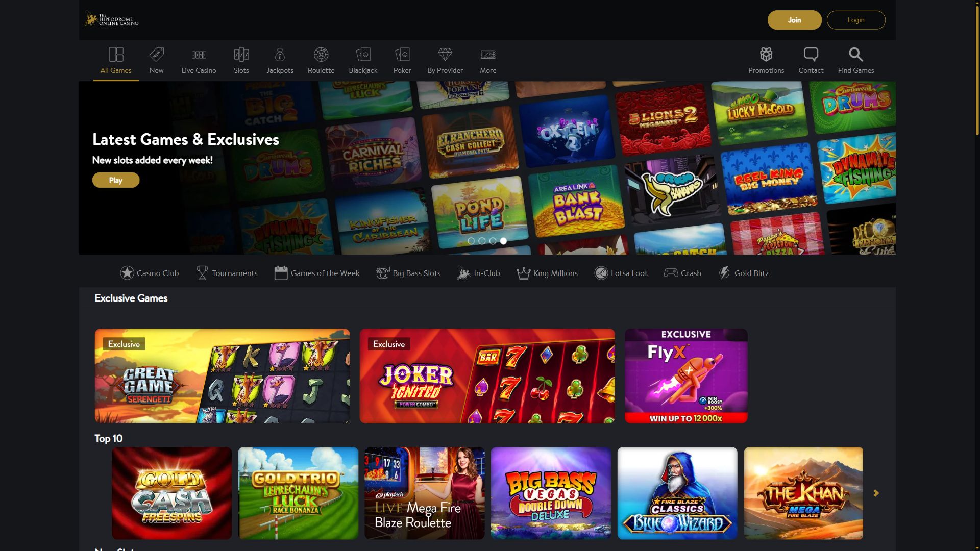The height and width of the screenshot is (551, 980).
Task: Switch to the Roulette tab label
Action: (321, 70)
